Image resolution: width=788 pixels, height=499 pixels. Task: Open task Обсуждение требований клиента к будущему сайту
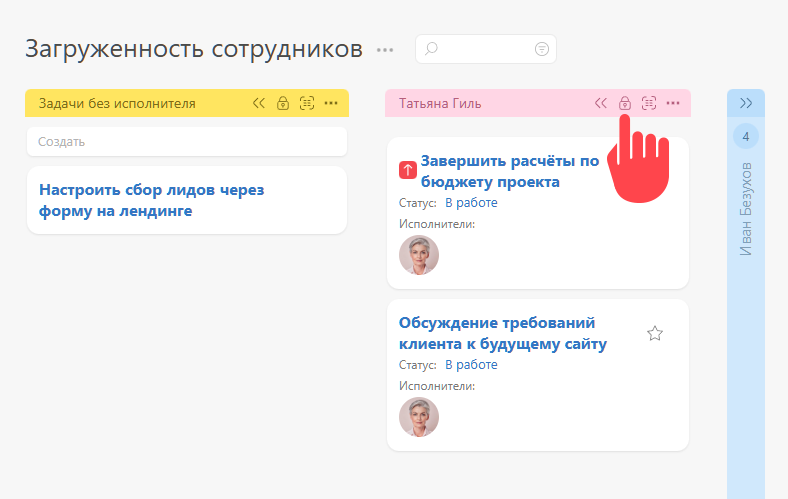pyautogui.click(x=503, y=333)
